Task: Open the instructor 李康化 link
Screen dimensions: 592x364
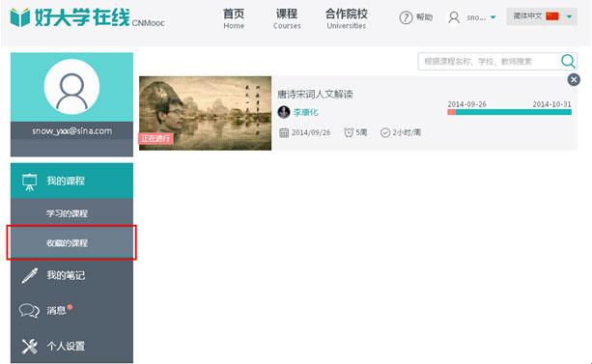Action: coord(305,112)
